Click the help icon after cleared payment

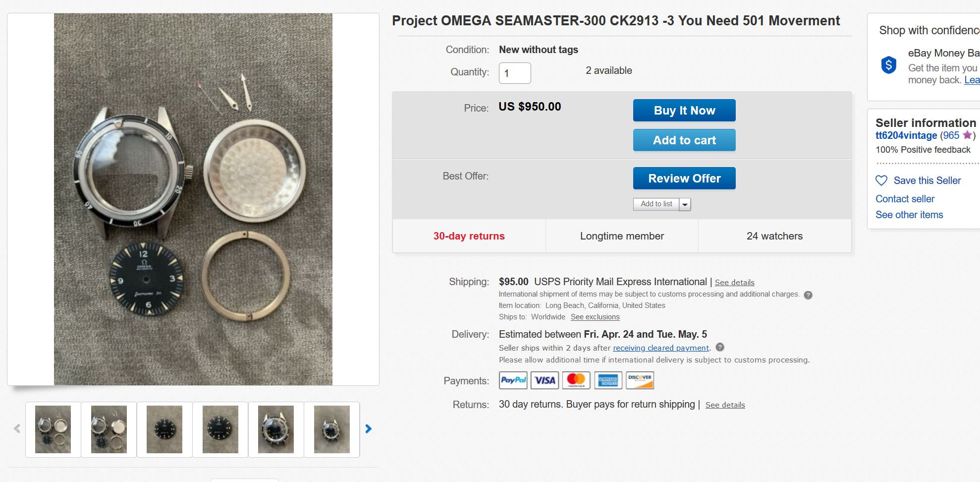720,348
